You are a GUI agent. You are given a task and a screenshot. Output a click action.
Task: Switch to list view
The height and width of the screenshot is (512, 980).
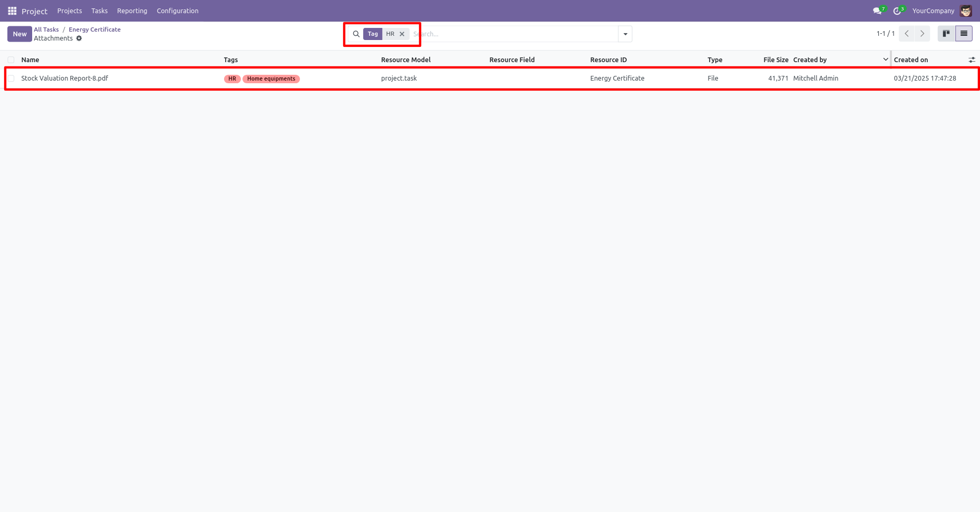[964, 34]
